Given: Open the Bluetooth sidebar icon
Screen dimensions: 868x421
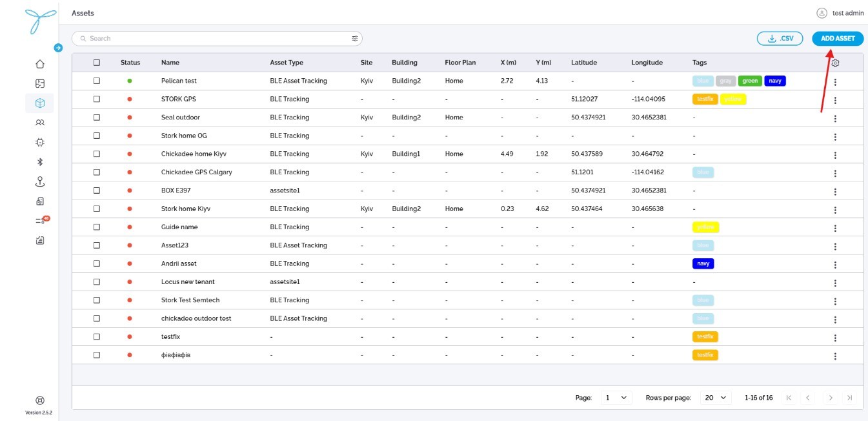Looking at the screenshot, I should click(40, 162).
